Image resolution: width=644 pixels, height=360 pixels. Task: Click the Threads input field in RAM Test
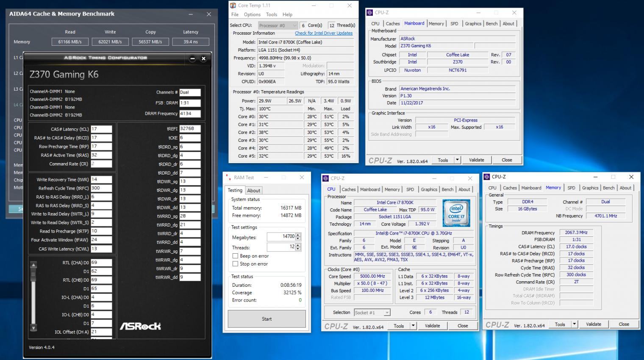(281, 246)
